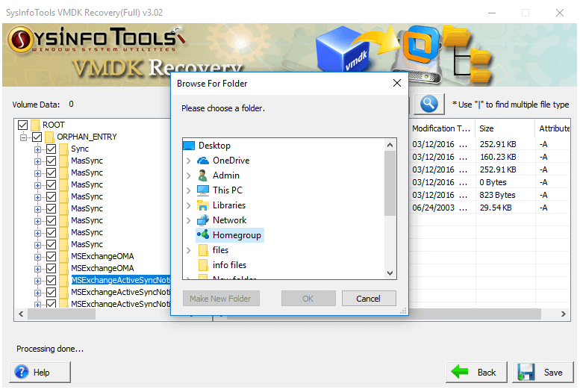Expand OneDrive in folder browser
Viewport: 580px width, 392px height.
(189, 161)
